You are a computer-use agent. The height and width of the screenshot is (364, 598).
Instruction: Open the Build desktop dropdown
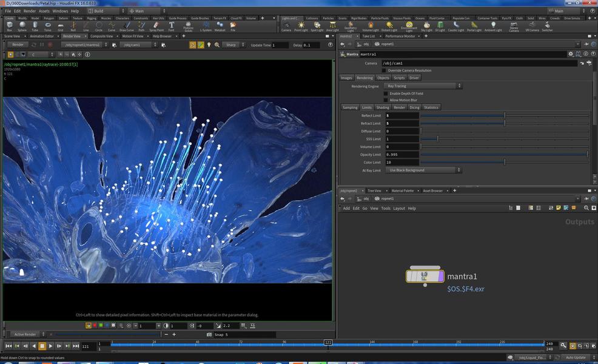pyautogui.click(x=106, y=11)
